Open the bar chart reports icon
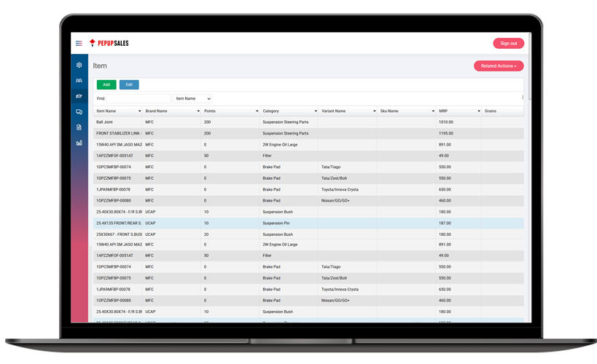597x364 pixels. 79,143
